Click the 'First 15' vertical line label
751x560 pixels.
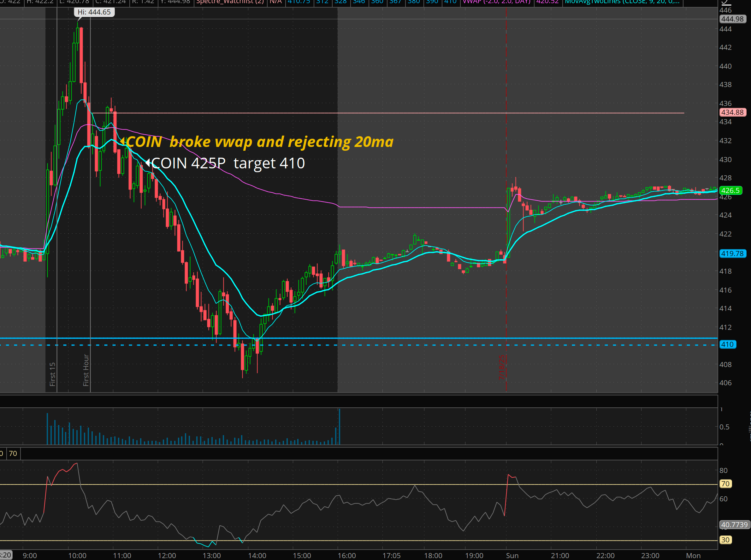(52, 374)
